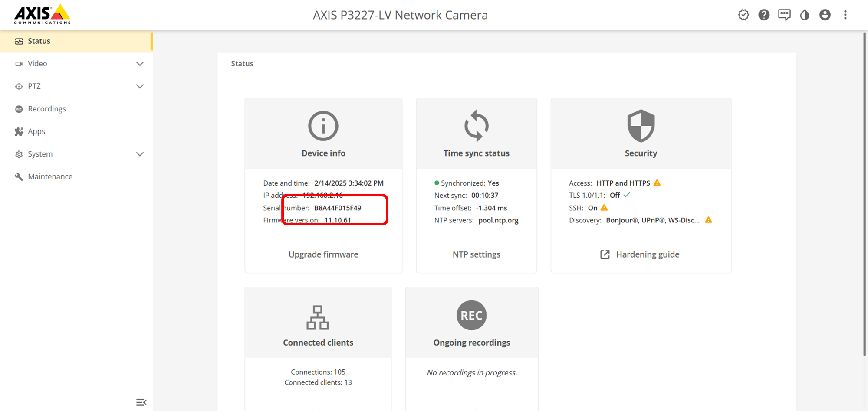This screenshot has height=411, width=868.
Task: Go to Apps in the sidebar
Action: point(36,131)
